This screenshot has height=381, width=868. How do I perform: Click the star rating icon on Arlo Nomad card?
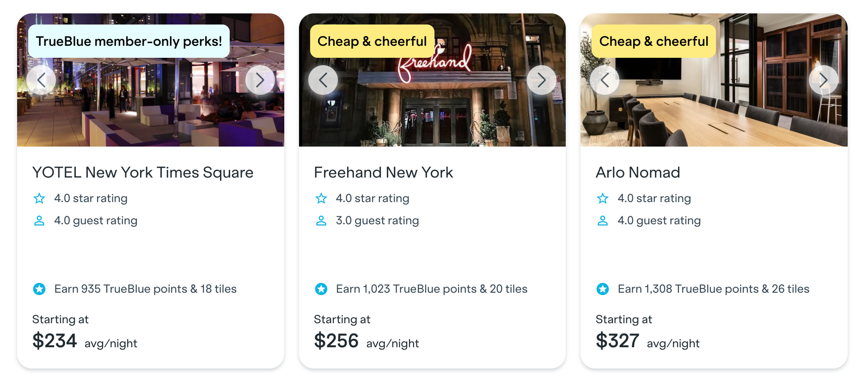(x=603, y=198)
